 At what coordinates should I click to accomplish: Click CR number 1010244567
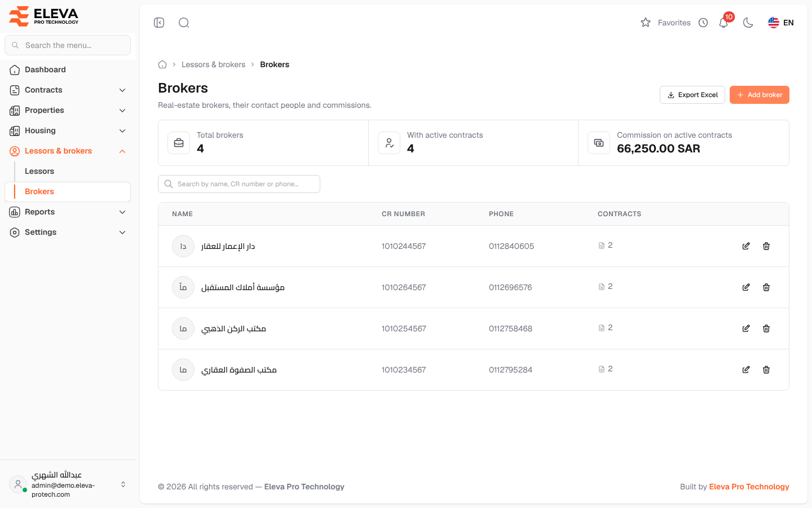404,246
